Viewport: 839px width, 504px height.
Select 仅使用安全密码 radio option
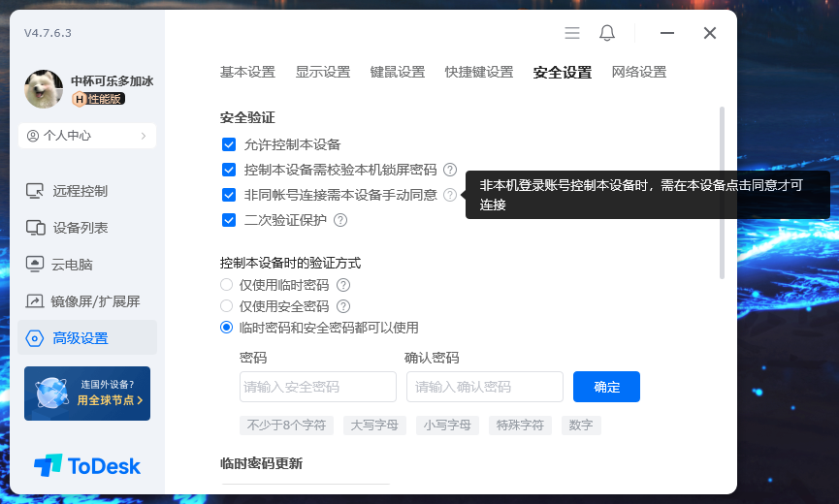click(226, 306)
